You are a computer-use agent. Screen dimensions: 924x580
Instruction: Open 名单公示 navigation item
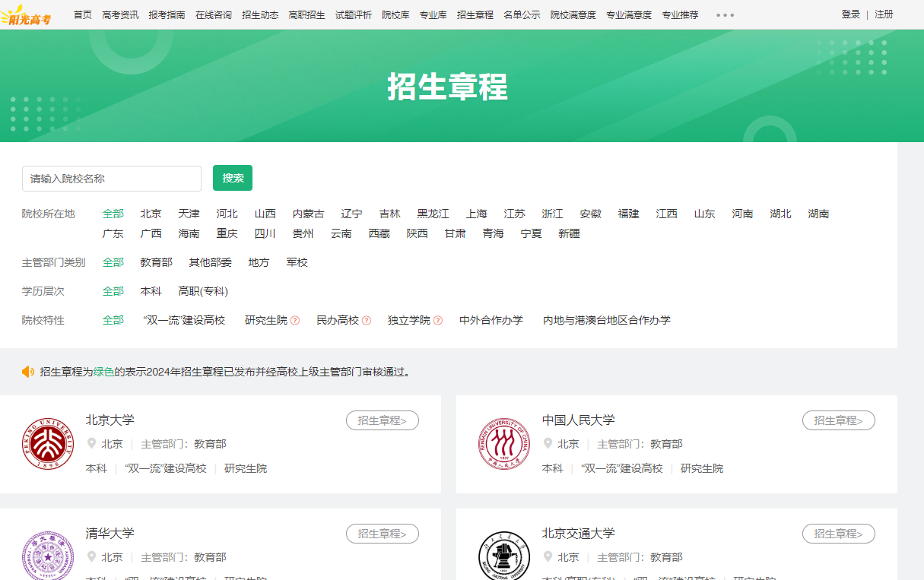[522, 15]
